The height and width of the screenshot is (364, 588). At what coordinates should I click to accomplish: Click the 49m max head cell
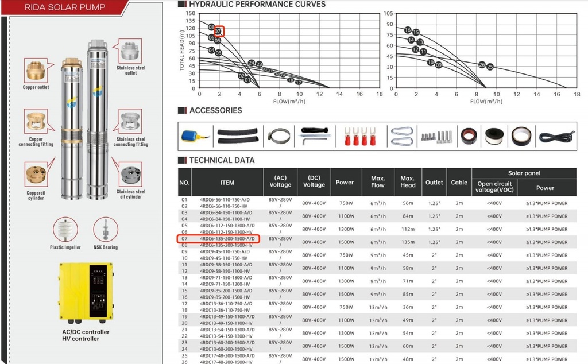[408, 320]
